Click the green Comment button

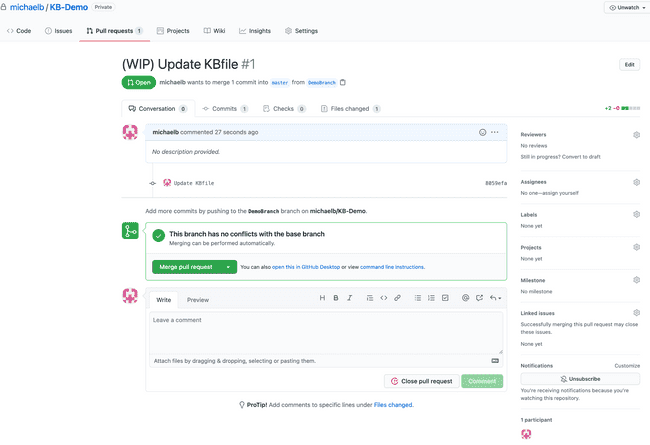click(x=482, y=381)
